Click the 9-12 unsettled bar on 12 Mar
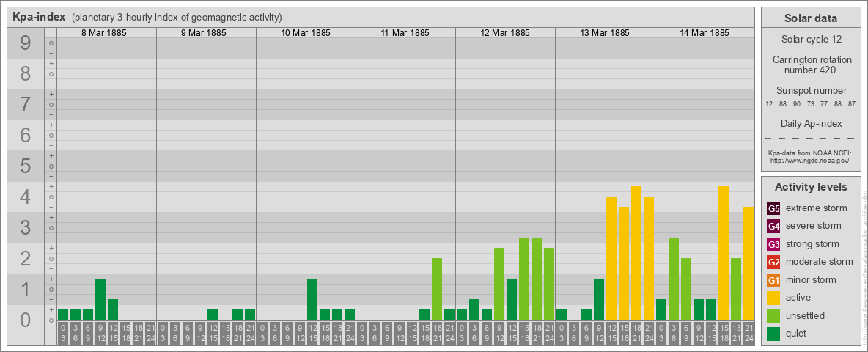This screenshot has width=868, height=352. coord(499,284)
